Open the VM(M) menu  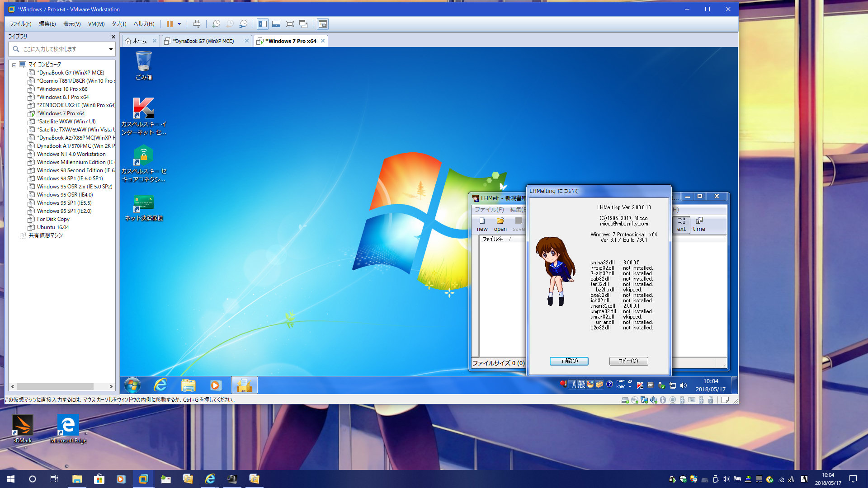(96, 24)
